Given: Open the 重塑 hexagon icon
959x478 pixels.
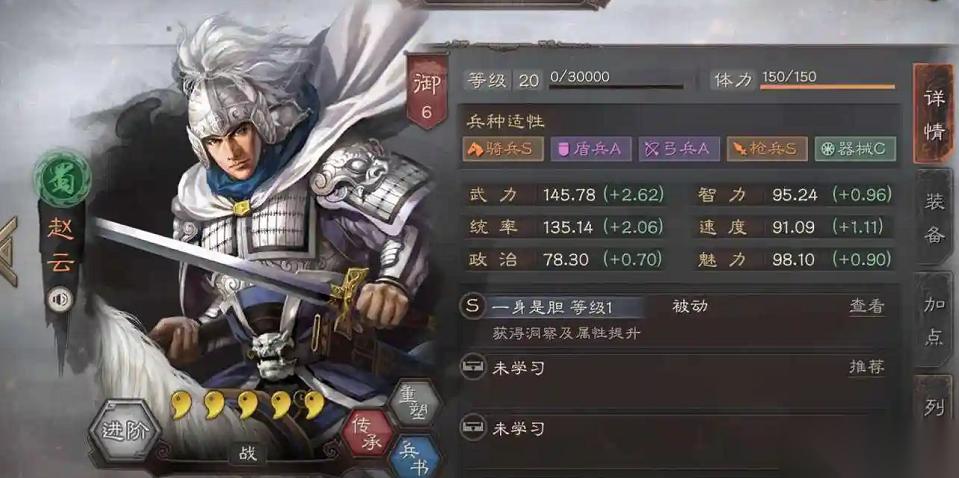Looking at the screenshot, I should [415, 402].
